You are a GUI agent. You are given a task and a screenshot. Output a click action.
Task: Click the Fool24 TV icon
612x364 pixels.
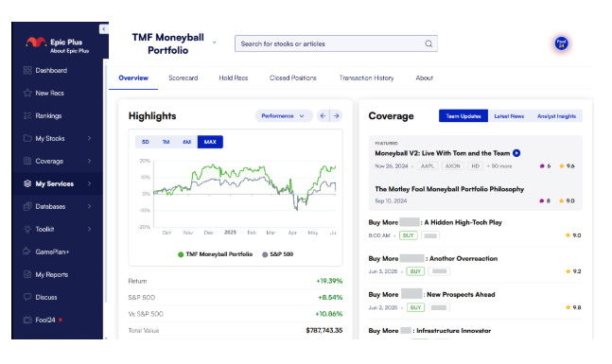pyautogui.click(x=27, y=320)
